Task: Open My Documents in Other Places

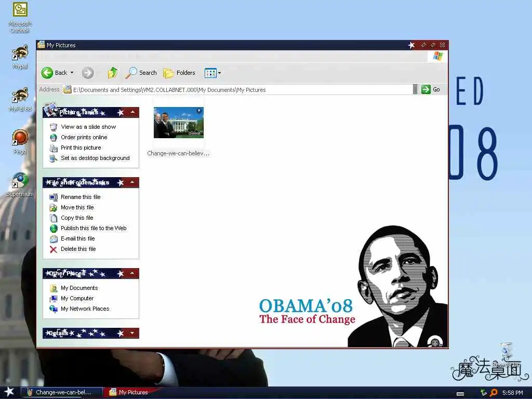Action: [x=79, y=288]
